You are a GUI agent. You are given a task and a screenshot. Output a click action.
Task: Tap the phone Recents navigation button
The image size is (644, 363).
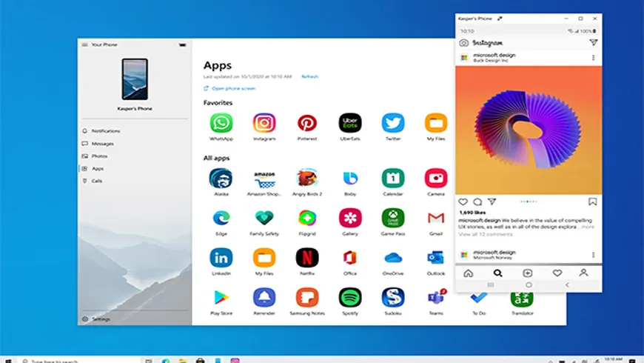490,285
